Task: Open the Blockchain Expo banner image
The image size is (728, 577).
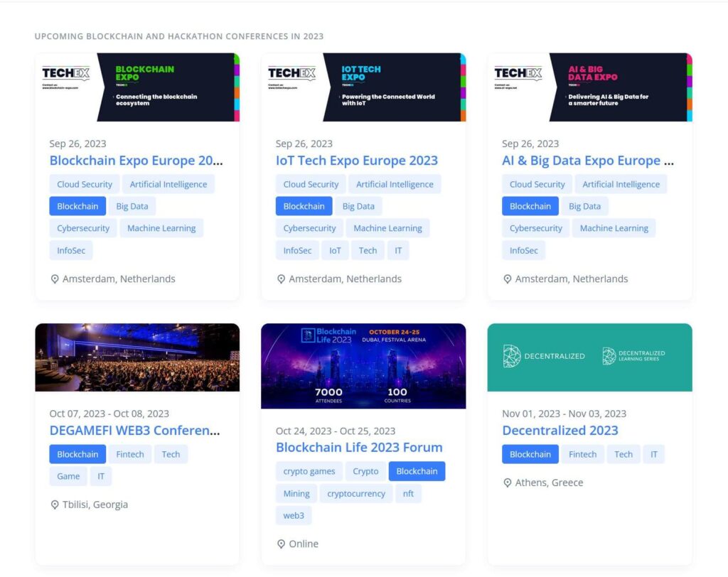Action: [x=137, y=87]
